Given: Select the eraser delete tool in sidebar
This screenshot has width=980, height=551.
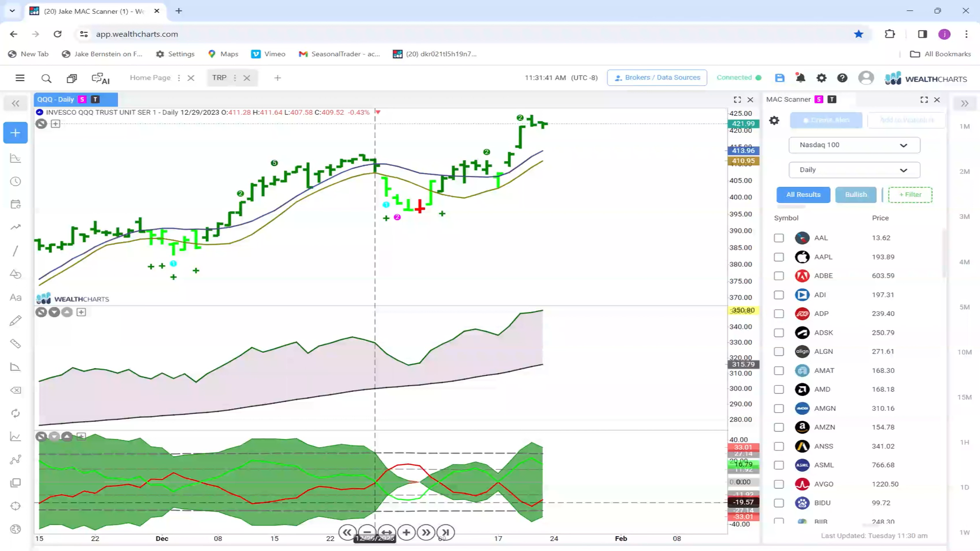Looking at the screenshot, I should tap(15, 390).
